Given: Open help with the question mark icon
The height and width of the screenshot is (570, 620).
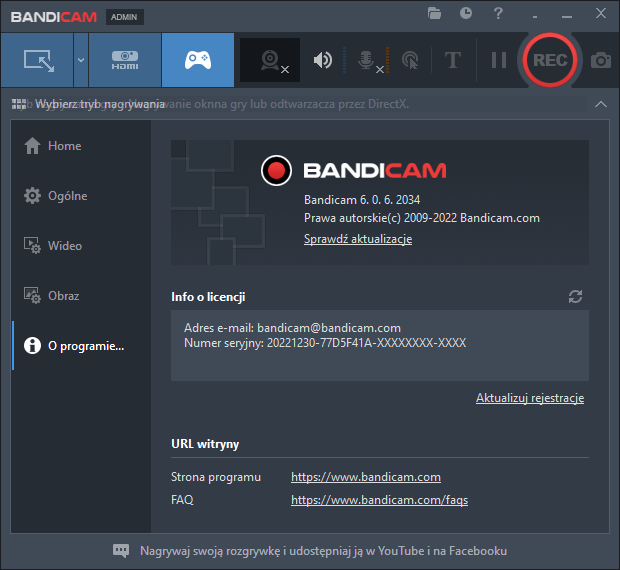Looking at the screenshot, I should click(498, 13).
